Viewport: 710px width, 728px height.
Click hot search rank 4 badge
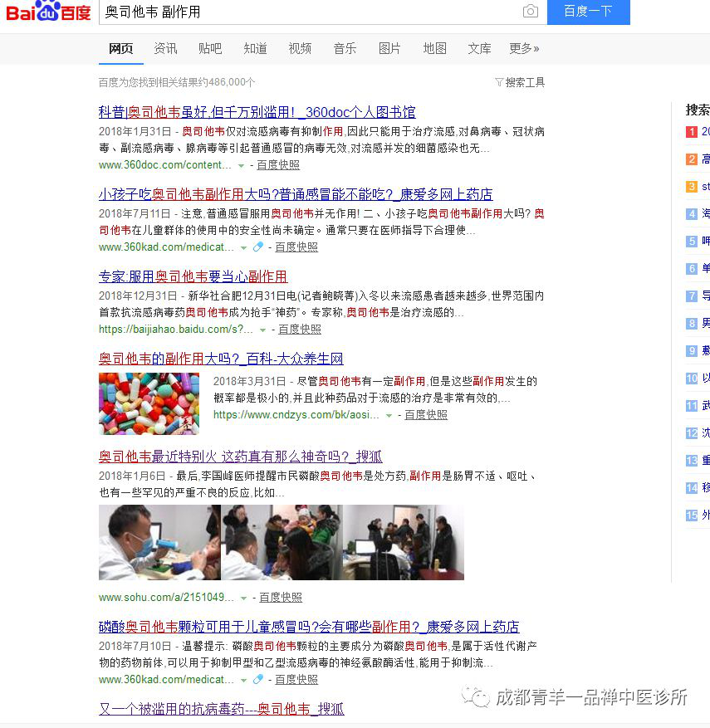(692, 214)
